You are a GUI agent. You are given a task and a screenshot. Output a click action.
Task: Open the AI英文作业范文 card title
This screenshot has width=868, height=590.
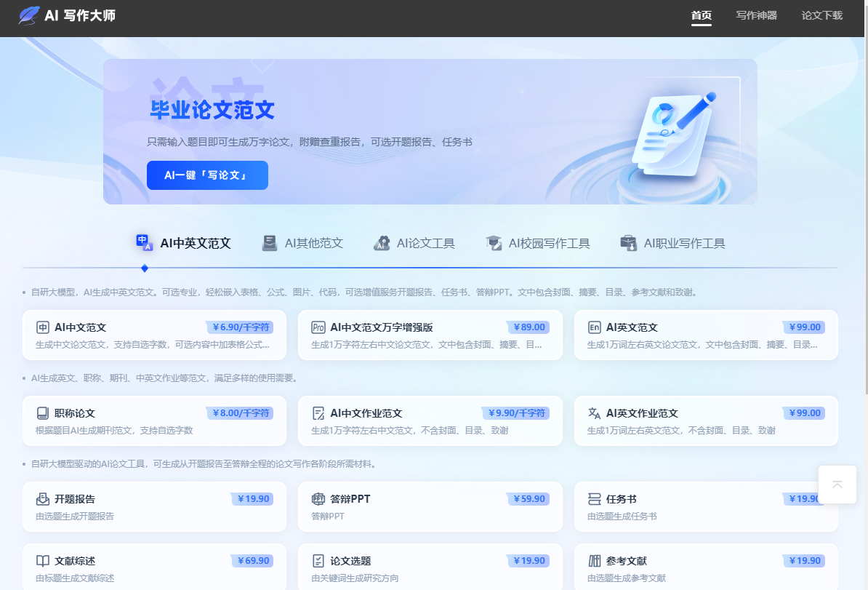pos(642,413)
